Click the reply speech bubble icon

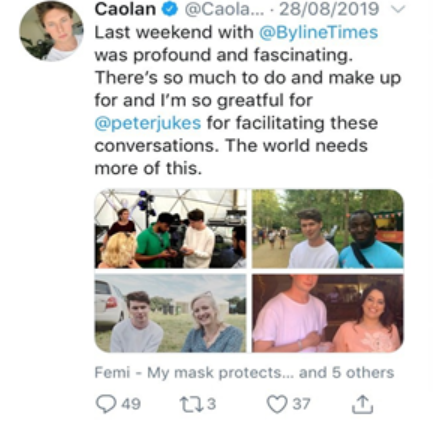pyautogui.click(x=106, y=404)
